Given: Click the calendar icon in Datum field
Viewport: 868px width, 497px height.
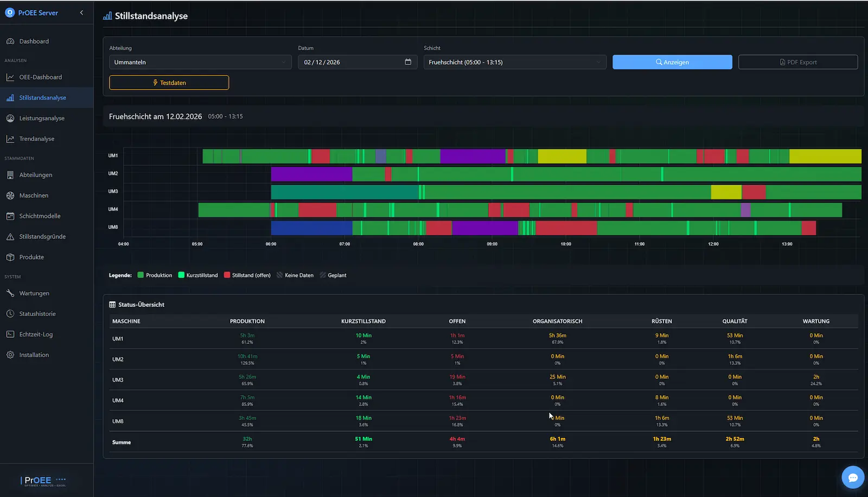Looking at the screenshot, I should 408,62.
